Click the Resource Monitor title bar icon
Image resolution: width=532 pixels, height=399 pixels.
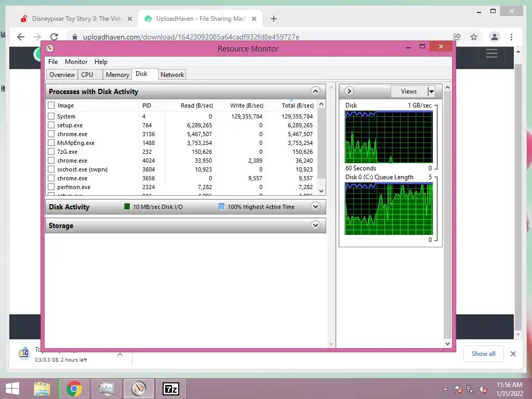[x=50, y=48]
